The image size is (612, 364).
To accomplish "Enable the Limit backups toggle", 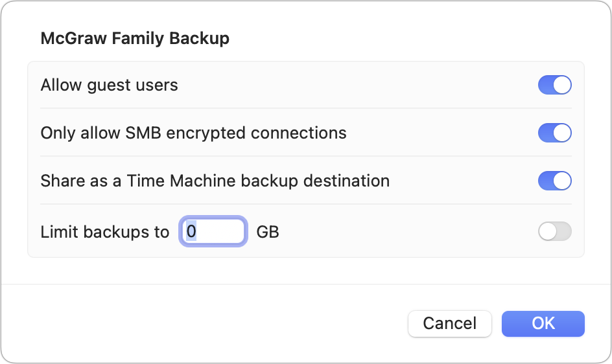I will tap(554, 231).
